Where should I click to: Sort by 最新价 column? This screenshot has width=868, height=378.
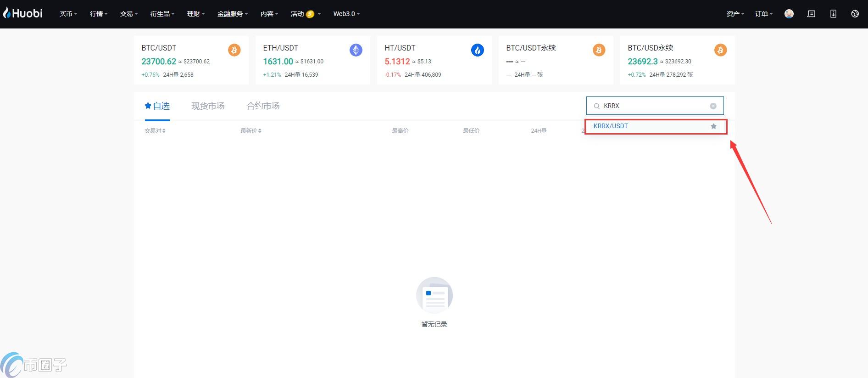[250, 131]
